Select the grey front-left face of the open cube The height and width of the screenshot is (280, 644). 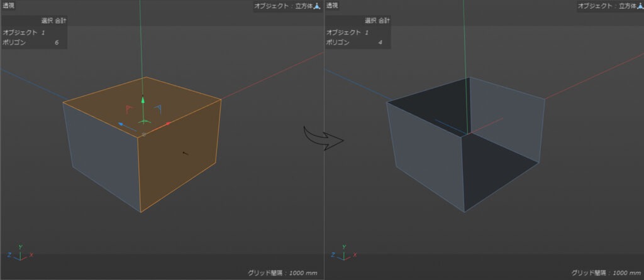coord(425,156)
